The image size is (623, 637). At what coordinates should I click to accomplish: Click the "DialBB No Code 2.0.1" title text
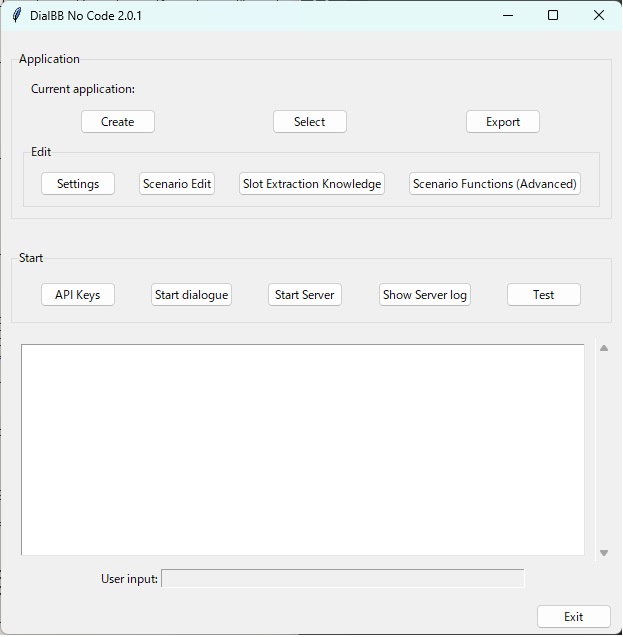(x=86, y=16)
